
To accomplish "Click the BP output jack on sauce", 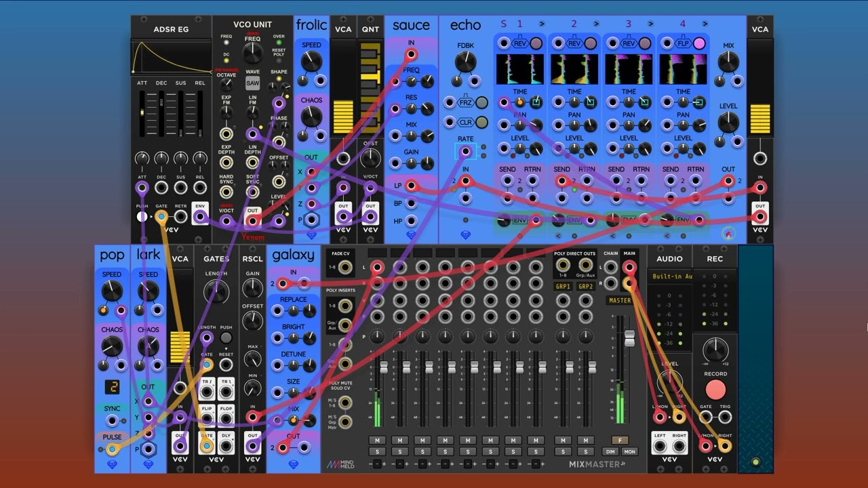I will pyautogui.click(x=411, y=203).
